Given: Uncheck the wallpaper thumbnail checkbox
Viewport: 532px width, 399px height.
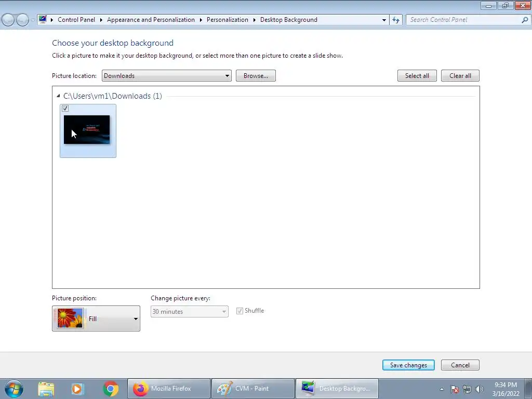Looking at the screenshot, I should pyautogui.click(x=65, y=108).
